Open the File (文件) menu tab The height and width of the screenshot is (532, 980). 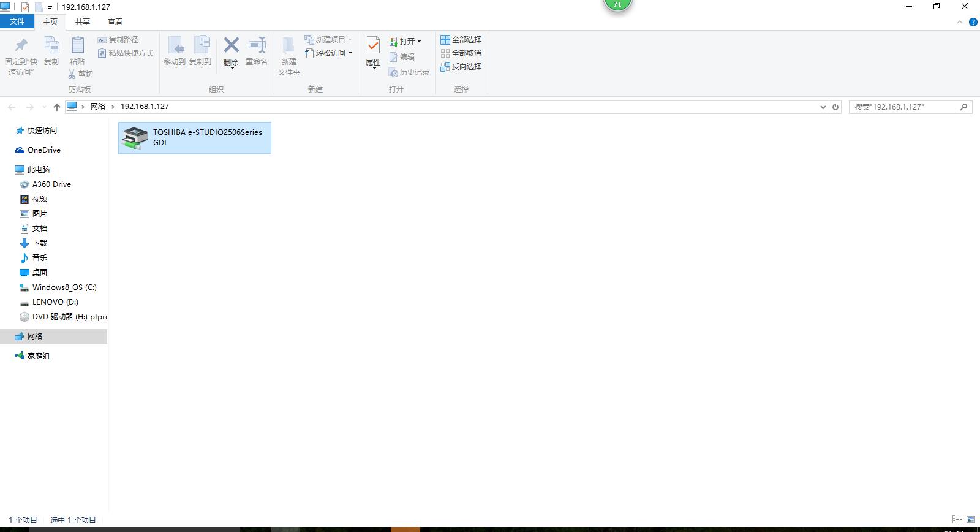[17, 21]
